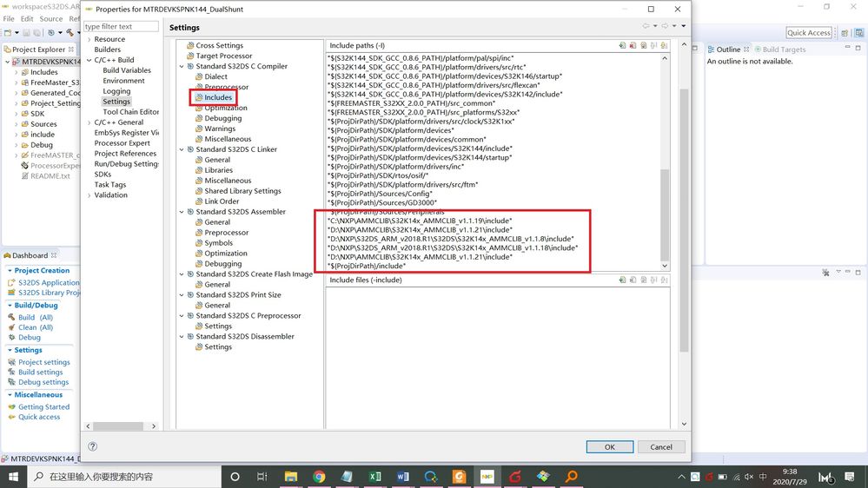Open Project settings link in Dashboard
This screenshot has height=488, width=868.
pos(43,362)
